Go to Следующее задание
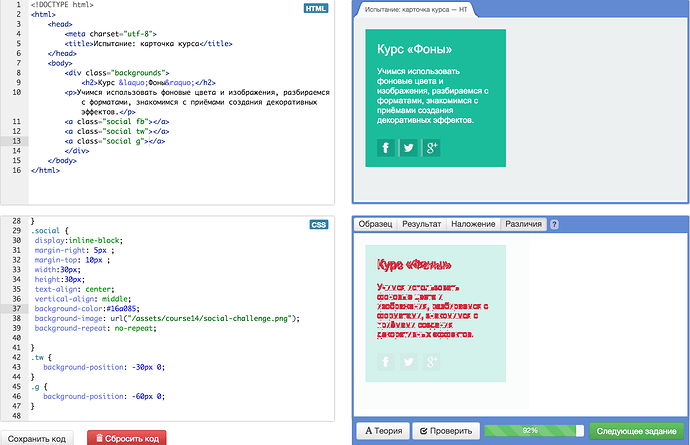Image resolution: width=690 pixels, height=445 pixels. pyautogui.click(x=636, y=431)
